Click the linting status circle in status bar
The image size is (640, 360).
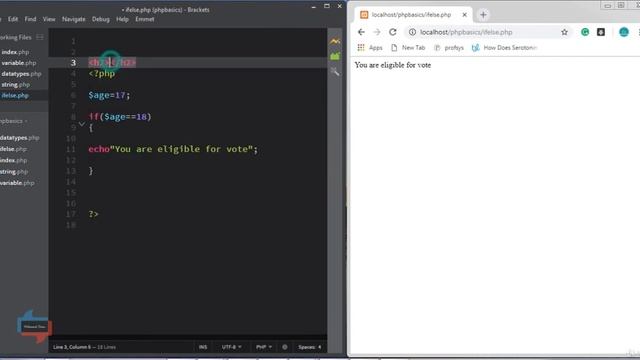click(x=285, y=347)
